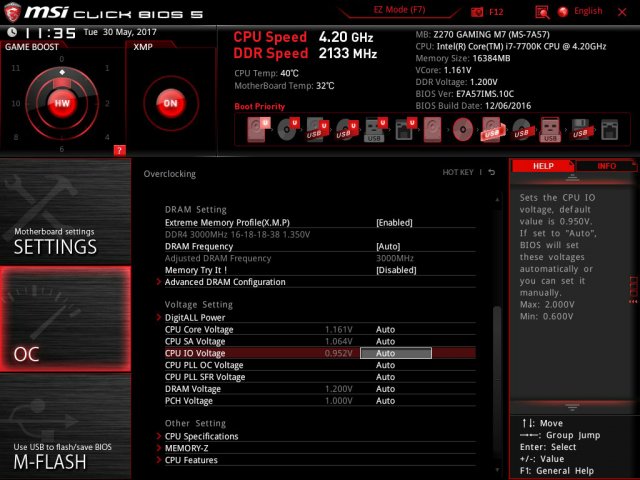The image size is (640, 480).
Task: Click the HOT KEY button
Action: pyautogui.click(x=458, y=172)
